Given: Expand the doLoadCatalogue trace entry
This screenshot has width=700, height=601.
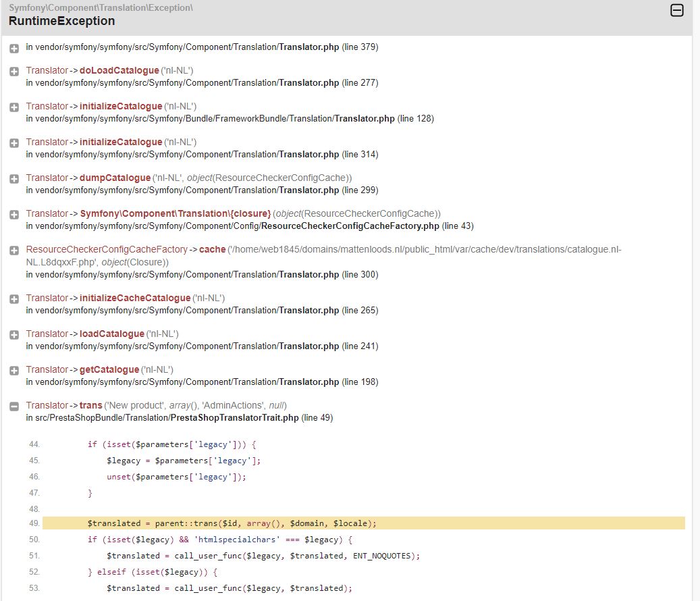Looking at the screenshot, I should coord(14,72).
